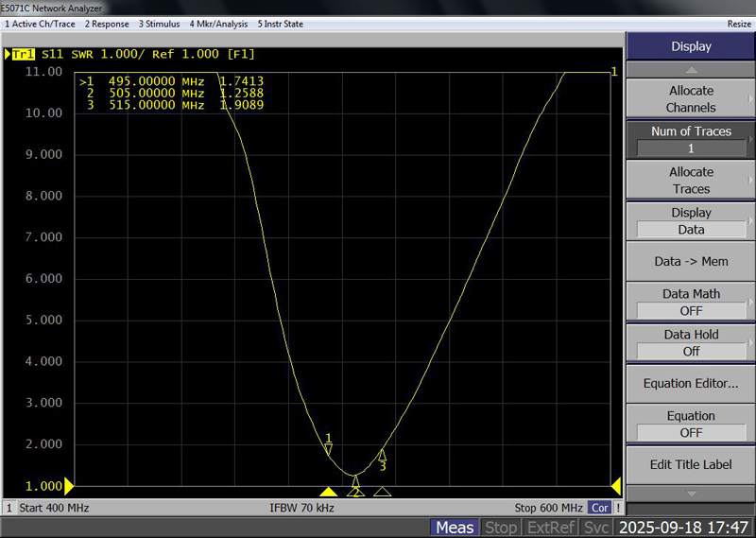Click the marker 2 readout 505 MHz line
The width and height of the screenshot is (756, 538).
pos(174,94)
